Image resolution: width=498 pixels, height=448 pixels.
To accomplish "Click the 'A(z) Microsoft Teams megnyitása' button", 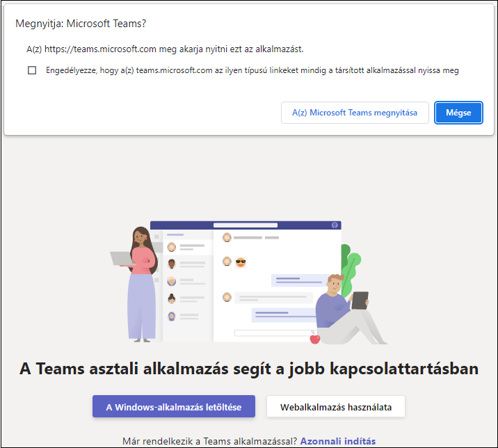I will pyautogui.click(x=355, y=113).
